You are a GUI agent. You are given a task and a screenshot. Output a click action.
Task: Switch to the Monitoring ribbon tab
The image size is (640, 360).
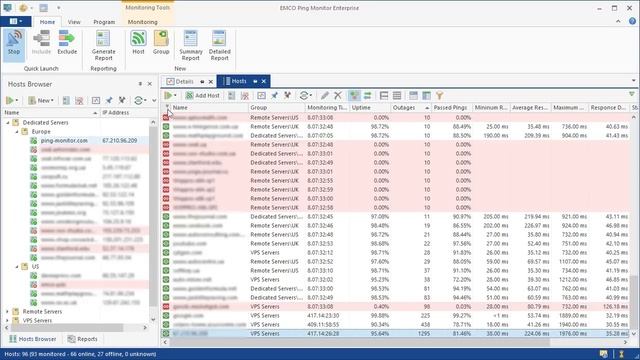click(x=142, y=22)
